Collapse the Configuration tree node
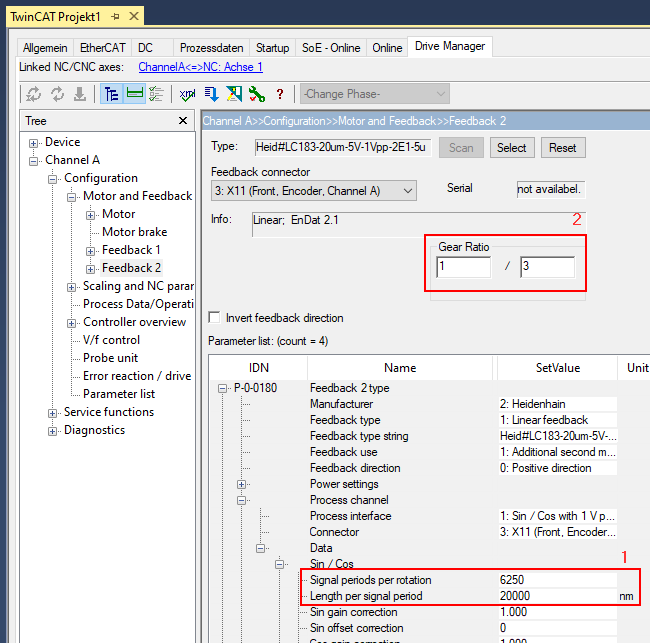Screen dimensions: 650x643 (52, 180)
